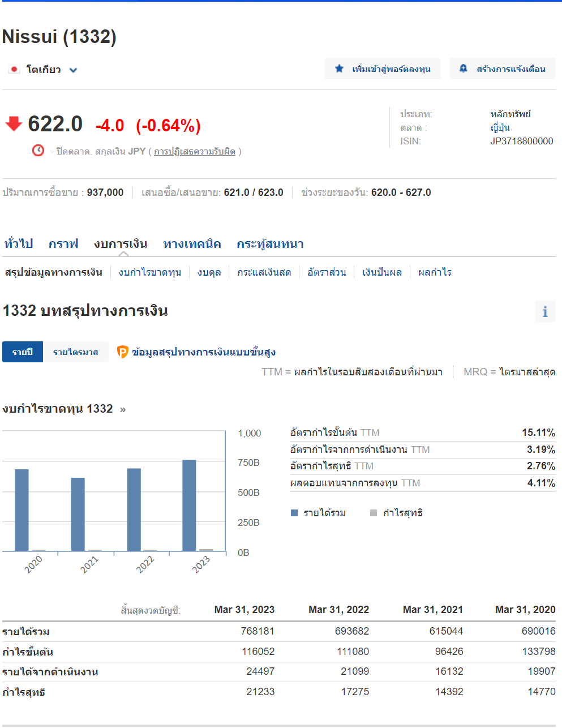Screen dimensions: 562x728
Task: Switch to รายไตรมาส quarterly view
Action: coord(75,352)
